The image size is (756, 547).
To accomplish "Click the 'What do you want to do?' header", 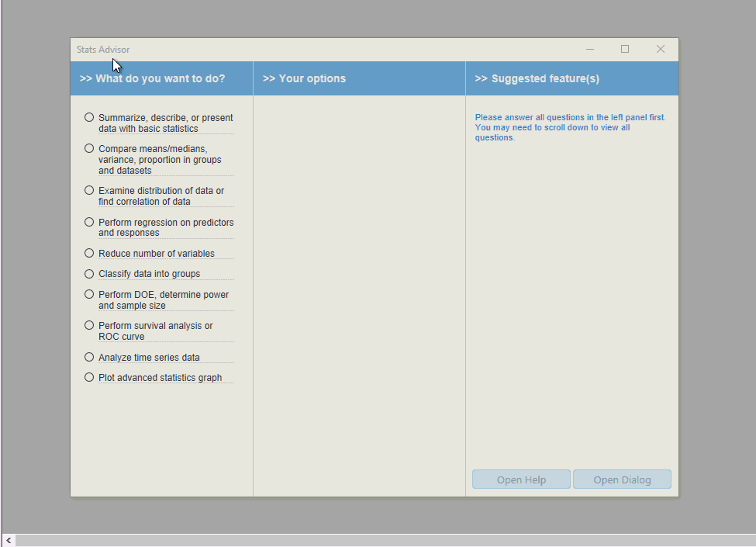I will pos(153,78).
